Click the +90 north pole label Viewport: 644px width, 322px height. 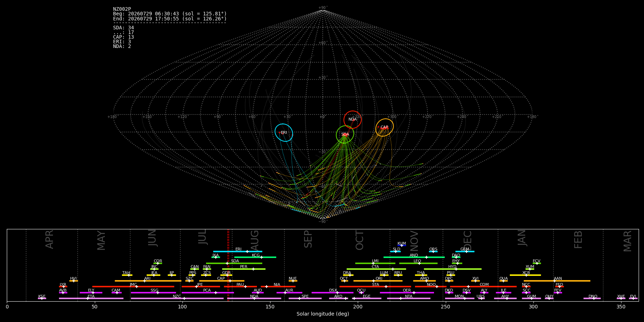(x=323, y=8)
